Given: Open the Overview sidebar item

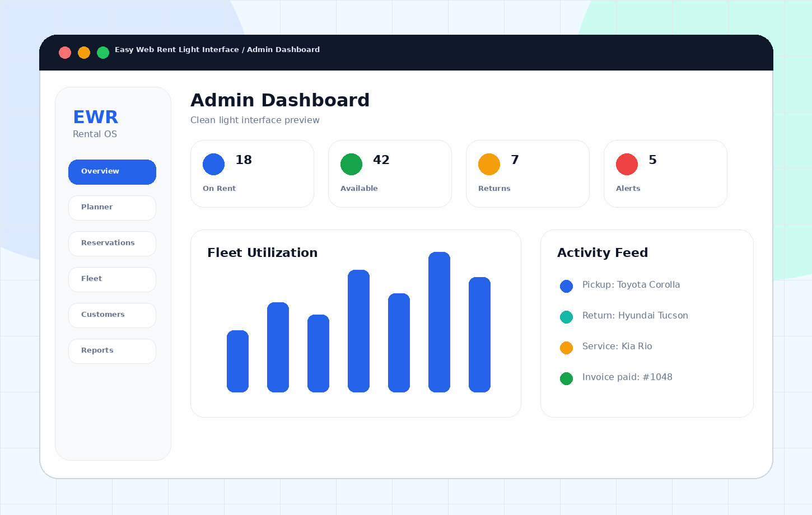Looking at the screenshot, I should pos(112,172).
